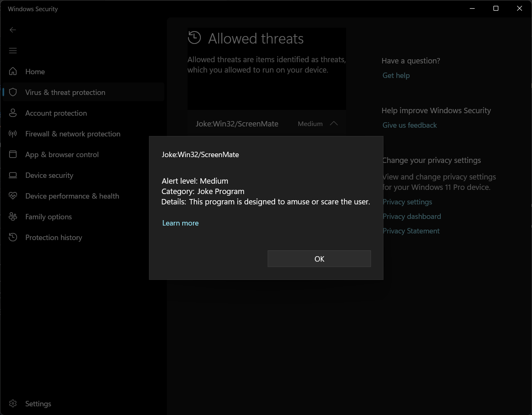This screenshot has height=415, width=532.
Task: Open the hamburger navigation menu
Action: [x=13, y=51]
